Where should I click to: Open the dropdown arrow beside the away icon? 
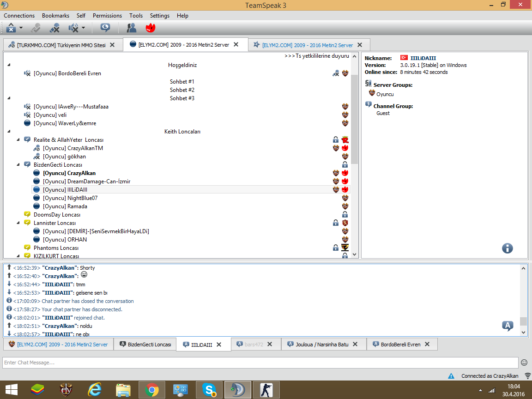84,28
